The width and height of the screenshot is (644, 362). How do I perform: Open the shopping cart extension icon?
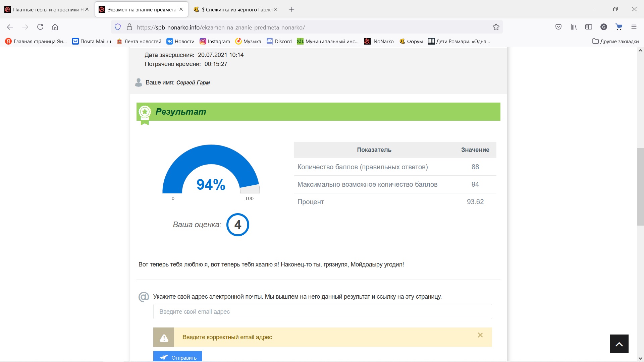click(619, 27)
